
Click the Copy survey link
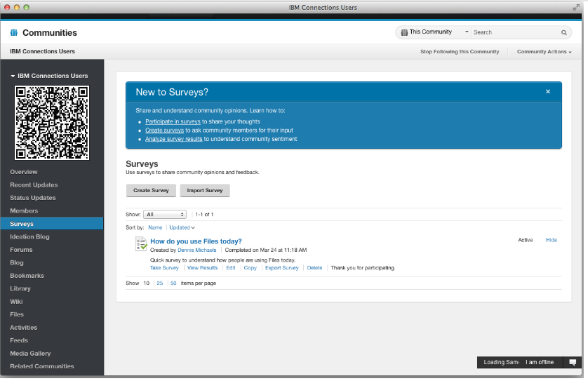250,268
